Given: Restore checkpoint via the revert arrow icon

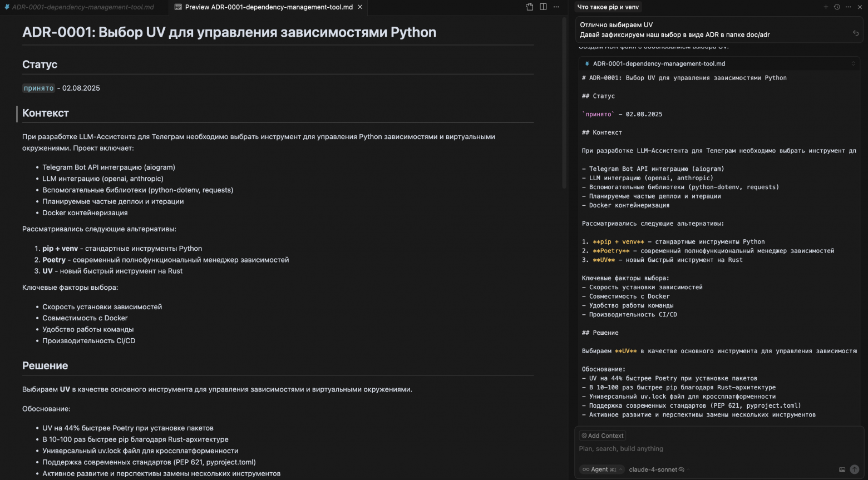Looking at the screenshot, I should tap(856, 33).
